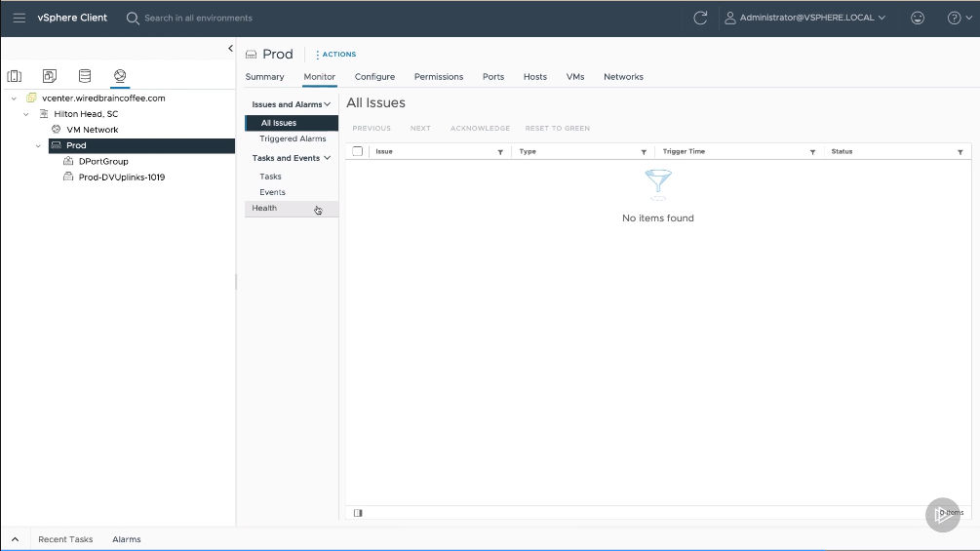Click the refresh icon in header
980x551 pixels.
pyautogui.click(x=699, y=18)
